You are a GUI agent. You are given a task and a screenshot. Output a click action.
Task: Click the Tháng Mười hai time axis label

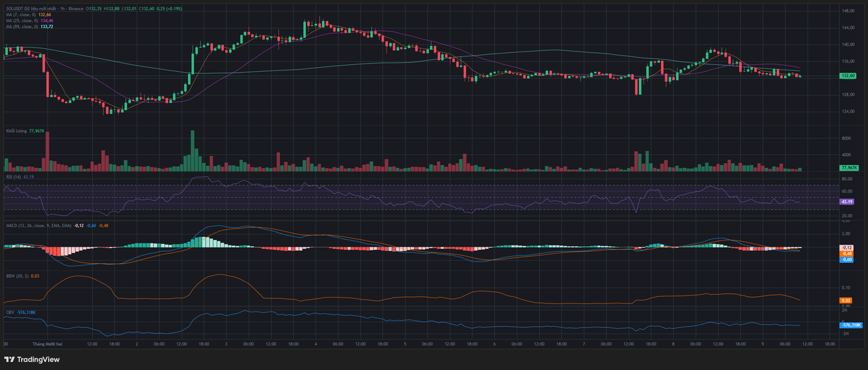pos(47,344)
